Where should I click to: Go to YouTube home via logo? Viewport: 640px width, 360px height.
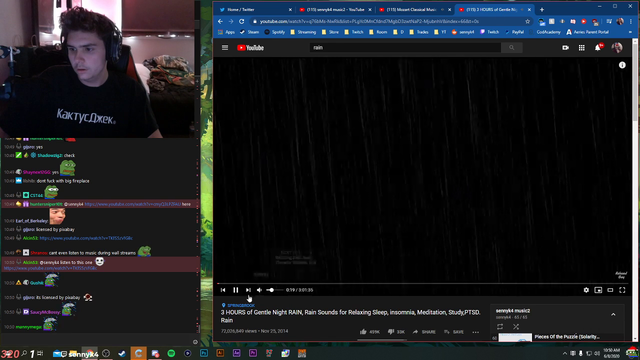[250, 48]
